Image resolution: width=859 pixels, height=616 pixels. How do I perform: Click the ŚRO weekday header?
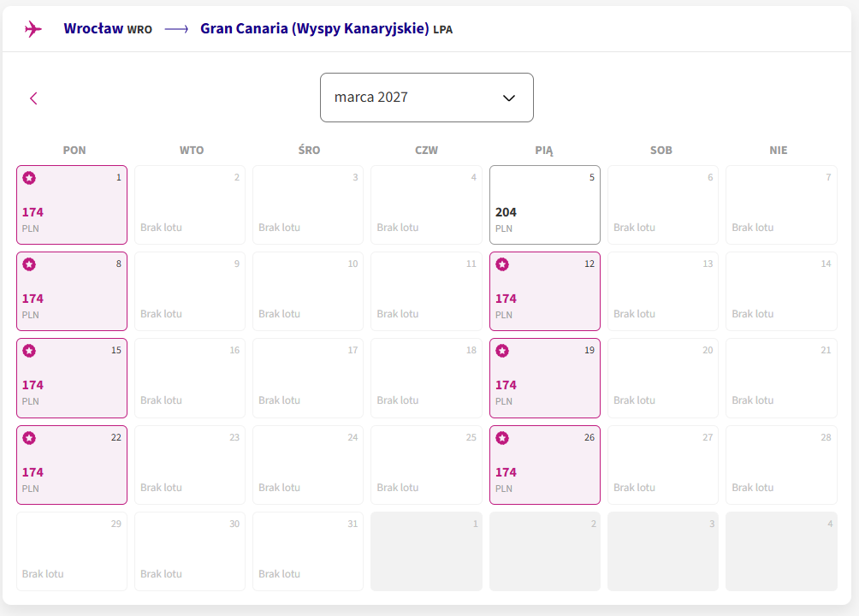(309, 150)
